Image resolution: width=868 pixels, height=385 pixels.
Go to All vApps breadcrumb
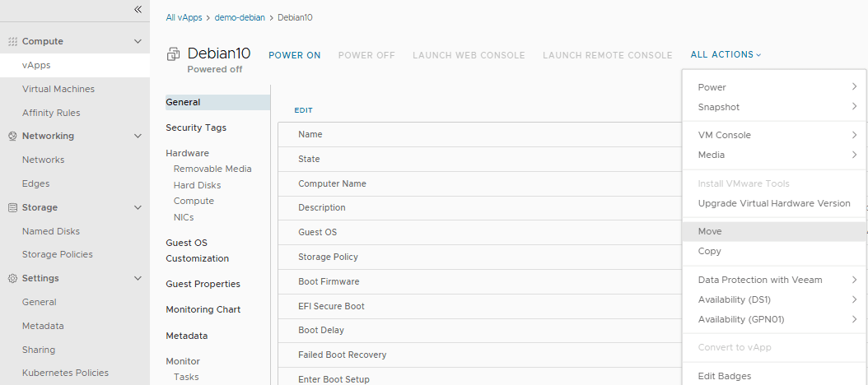184,18
